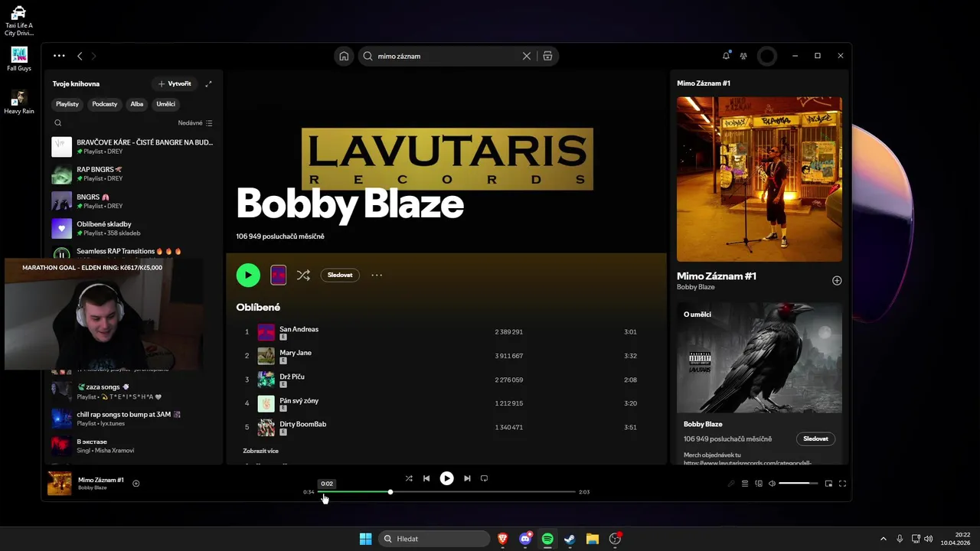Open Bobby Blaze link under Mimo Záznam #1 title

point(695,287)
